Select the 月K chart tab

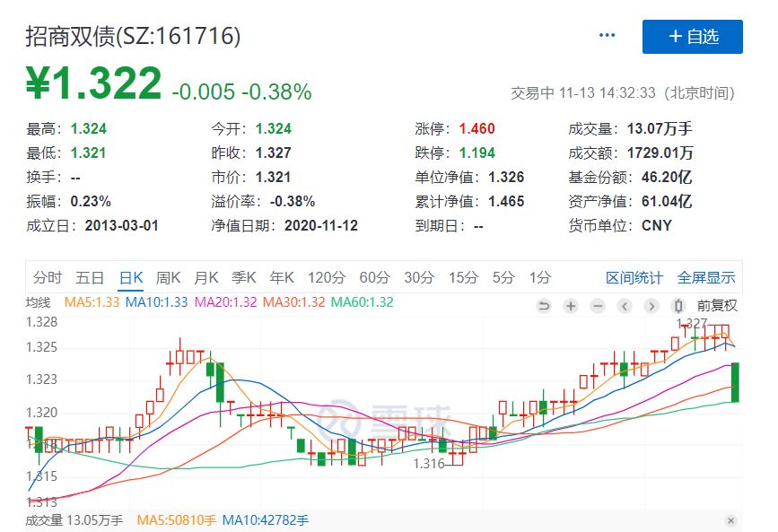coord(205,277)
